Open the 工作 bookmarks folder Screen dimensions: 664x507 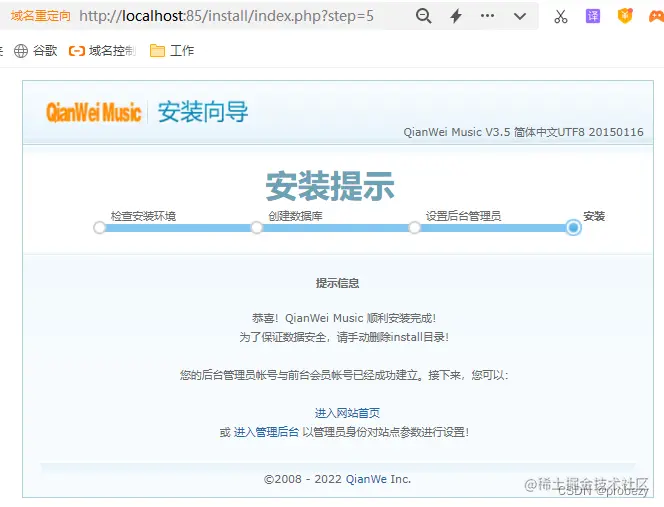click(x=172, y=51)
